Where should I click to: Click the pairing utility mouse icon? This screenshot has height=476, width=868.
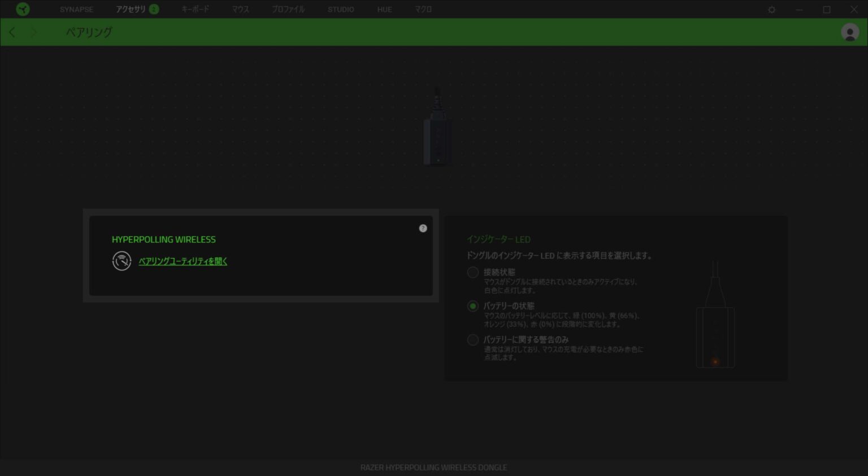tap(121, 261)
